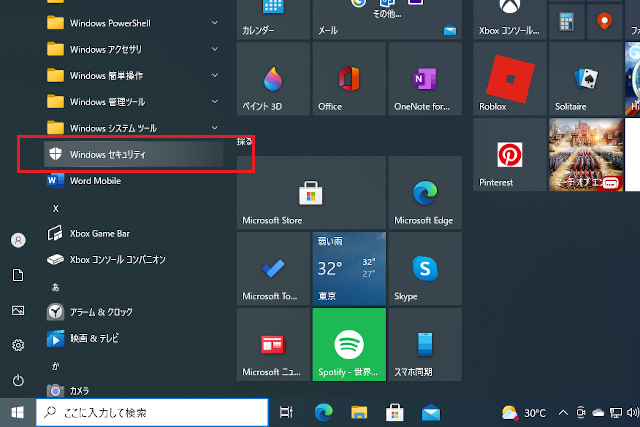640x427 pixels.
Task: Open the Power options button
Action: pos(18,380)
